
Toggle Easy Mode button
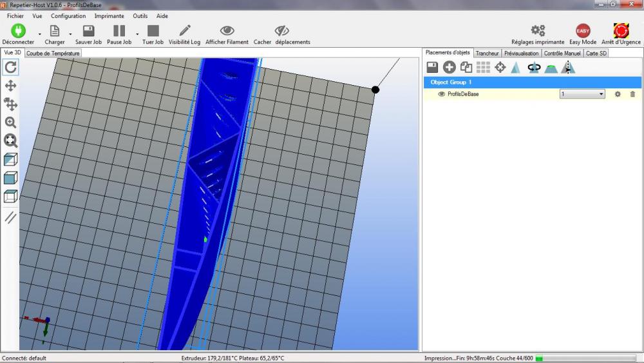tap(583, 31)
